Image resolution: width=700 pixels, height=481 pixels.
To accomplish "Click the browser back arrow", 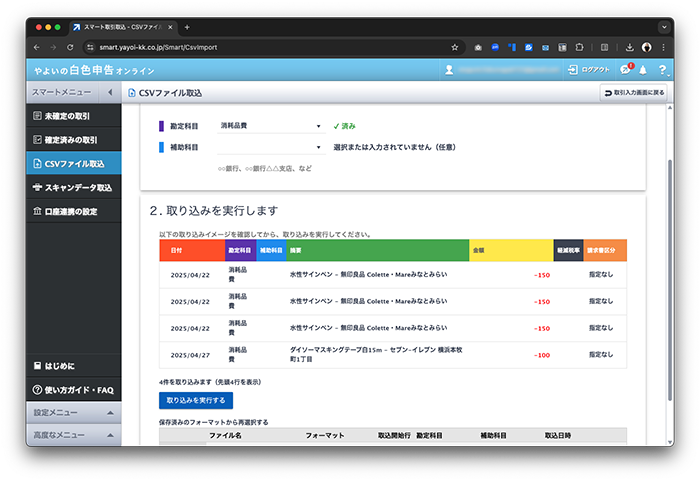I will coord(37,47).
